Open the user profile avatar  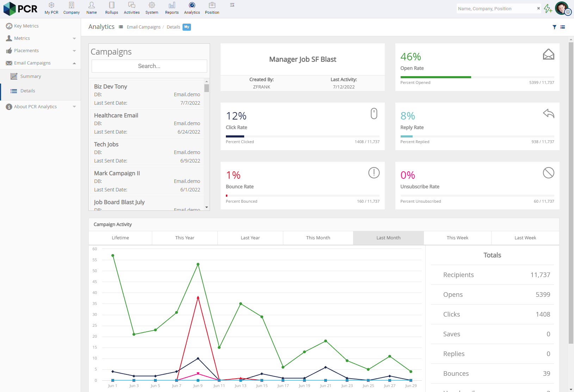(x=562, y=8)
